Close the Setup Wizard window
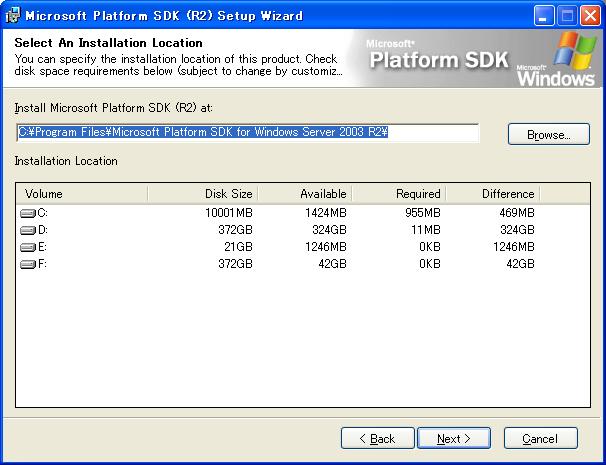This screenshot has width=606, height=465. [x=589, y=15]
